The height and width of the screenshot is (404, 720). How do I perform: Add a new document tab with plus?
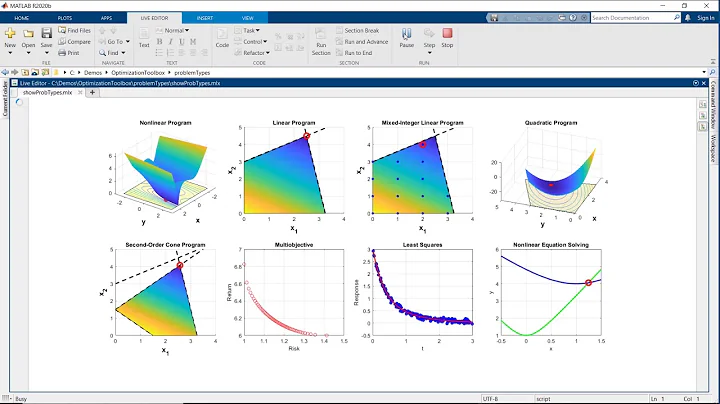tap(92, 92)
